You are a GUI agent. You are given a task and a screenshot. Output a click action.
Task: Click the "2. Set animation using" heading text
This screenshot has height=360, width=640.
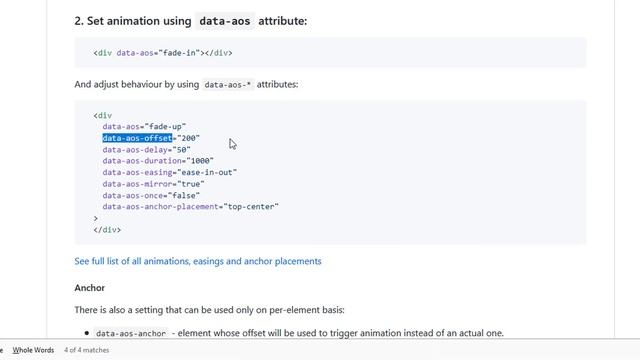[x=133, y=21]
